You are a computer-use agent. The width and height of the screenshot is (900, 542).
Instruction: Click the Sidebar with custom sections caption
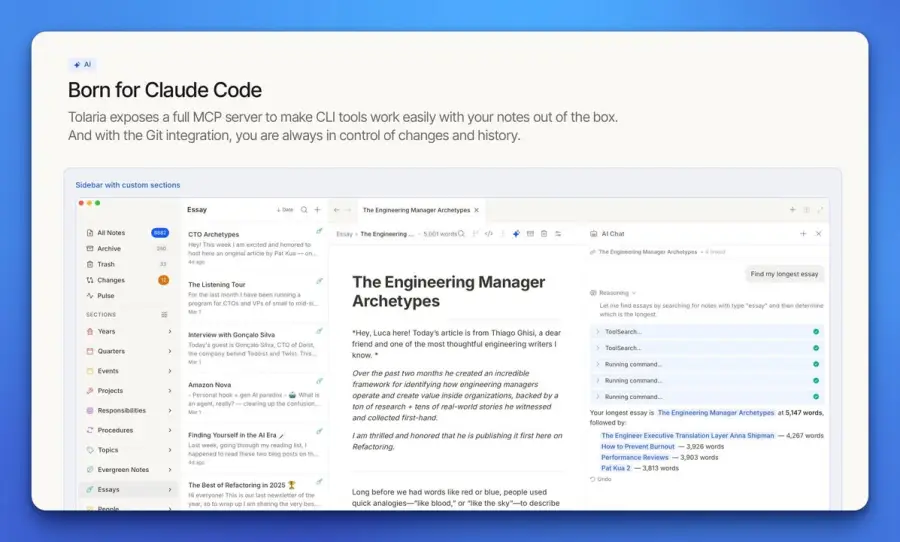pyautogui.click(x=128, y=185)
